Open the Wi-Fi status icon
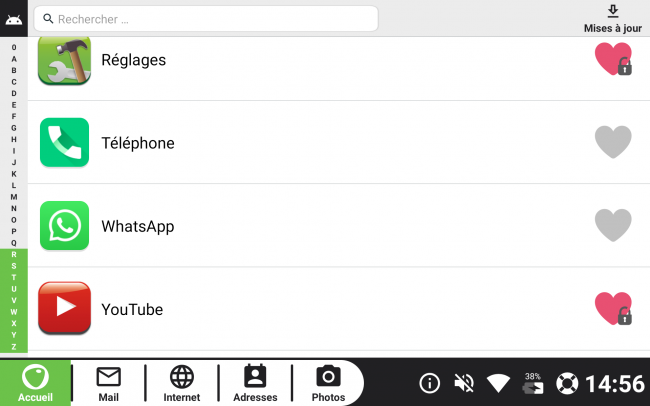The width and height of the screenshot is (650, 406). [x=498, y=383]
